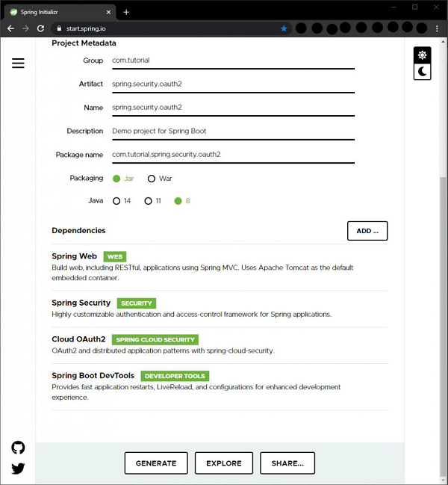Click the Name input field
The height and width of the screenshot is (485, 448).
(x=233, y=108)
